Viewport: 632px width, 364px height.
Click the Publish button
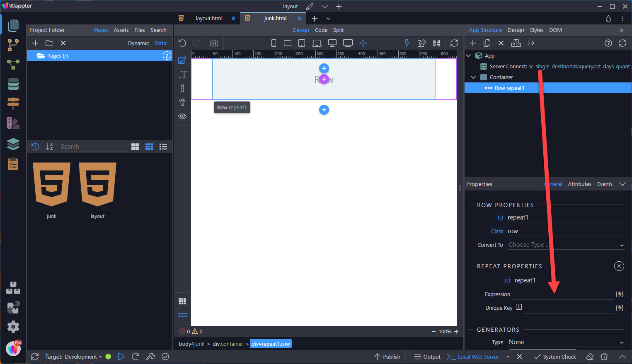click(387, 357)
